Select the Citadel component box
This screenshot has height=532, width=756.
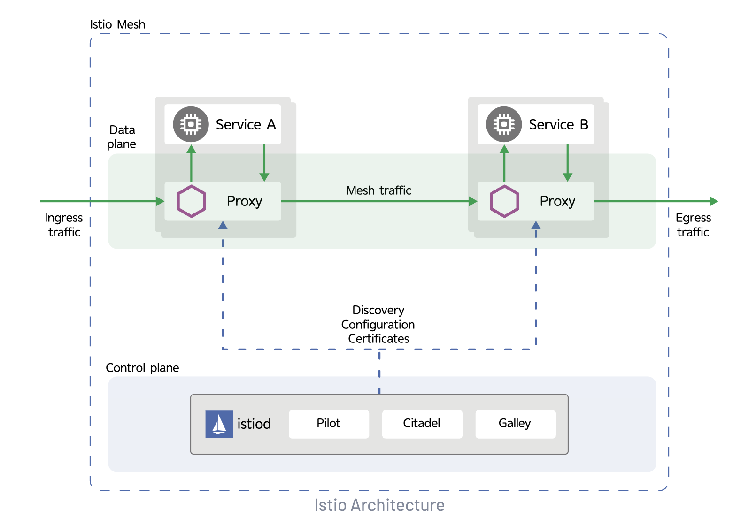click(422, 424)
